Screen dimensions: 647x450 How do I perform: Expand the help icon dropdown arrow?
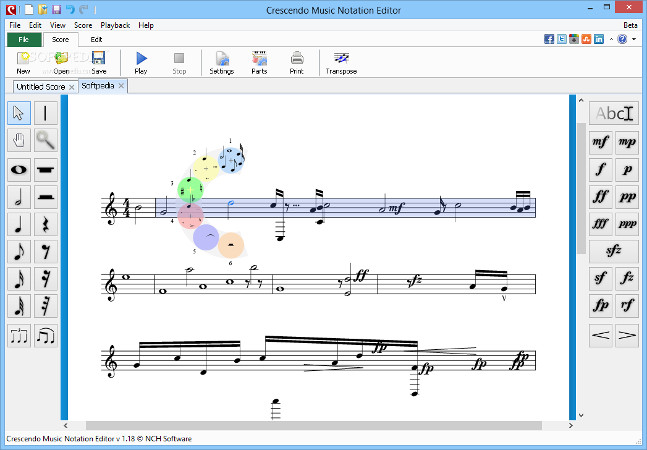[x=634, y=39]
